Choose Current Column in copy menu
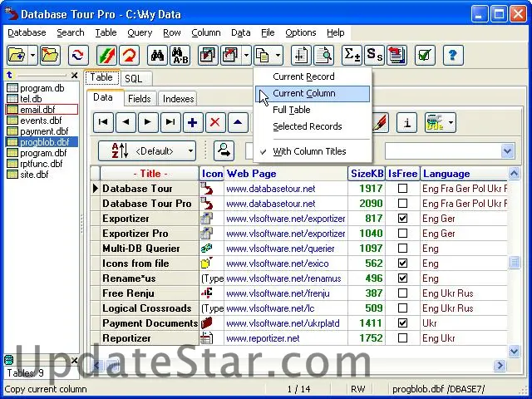The image size is (532, 399). [313, 93]
